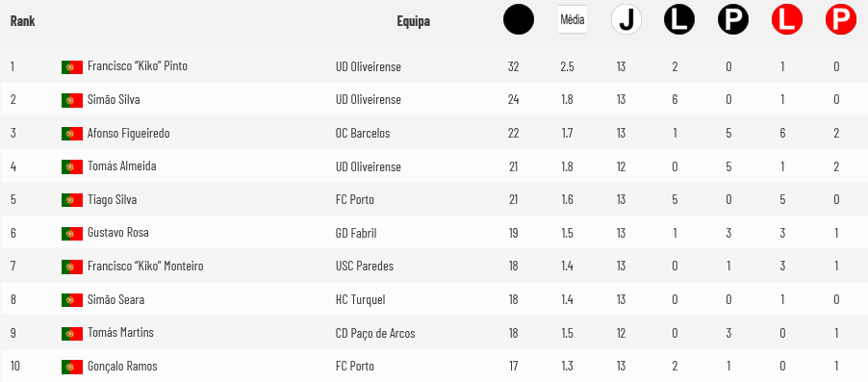
Task: Open the GD Fabril team page
Action: (x=356, y=233)
